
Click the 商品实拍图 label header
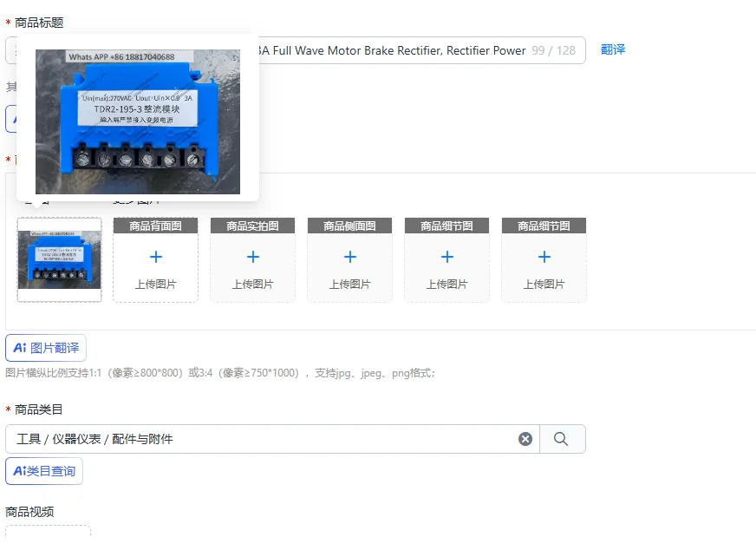253,226
